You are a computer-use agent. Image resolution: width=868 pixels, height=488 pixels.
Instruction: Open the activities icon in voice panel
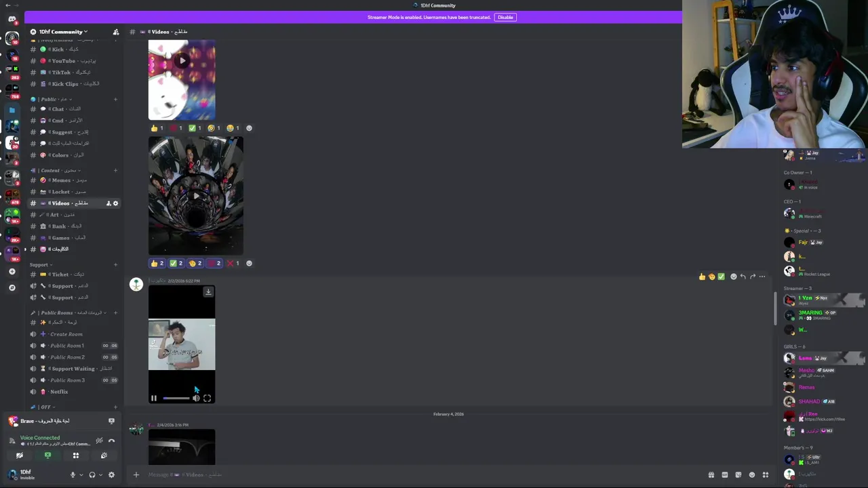click(x=76, y=455)
